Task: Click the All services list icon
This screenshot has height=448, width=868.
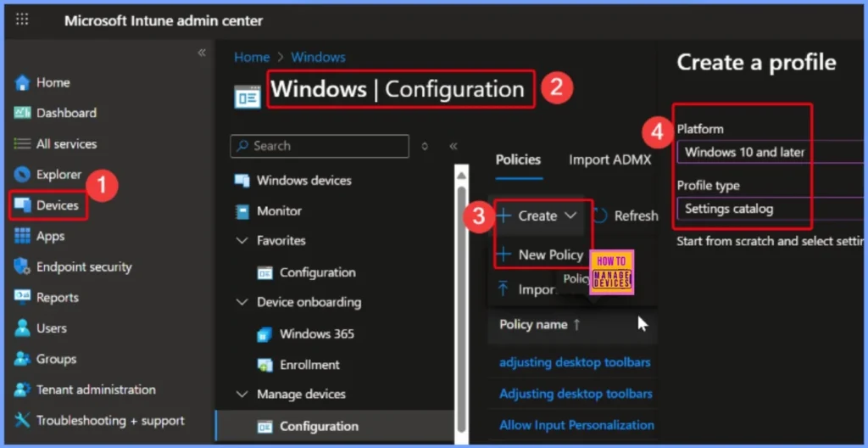Action: pyautogui.click(x=22, y=144)
